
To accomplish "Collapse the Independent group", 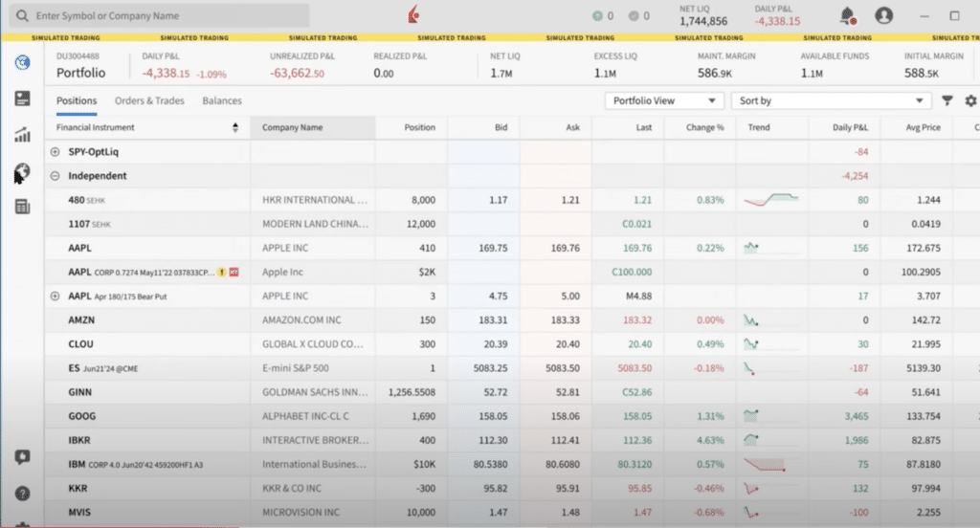I will point(55,176).
